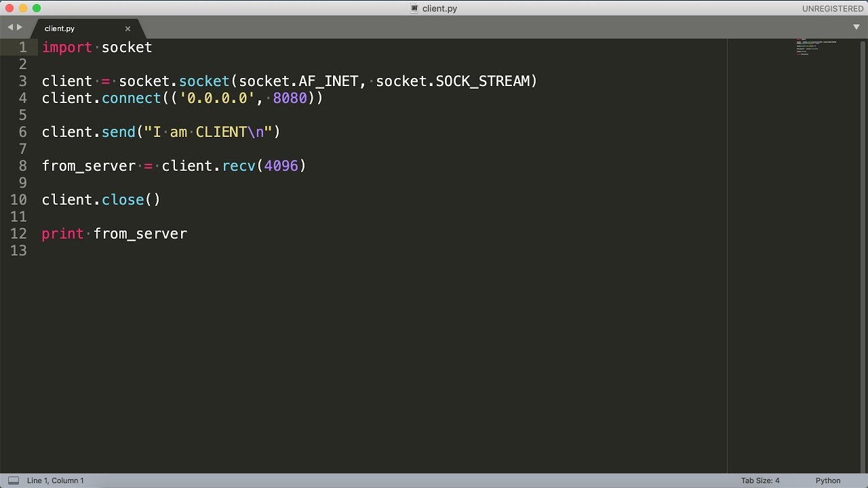
Task: Click line number 6 in gutter
Action: [x=23, y=132]
